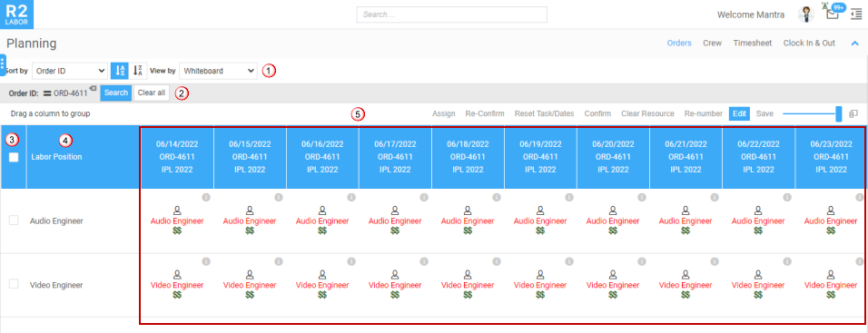Click the Save action
Screen dimensions: 868x333
click(764, 113)
